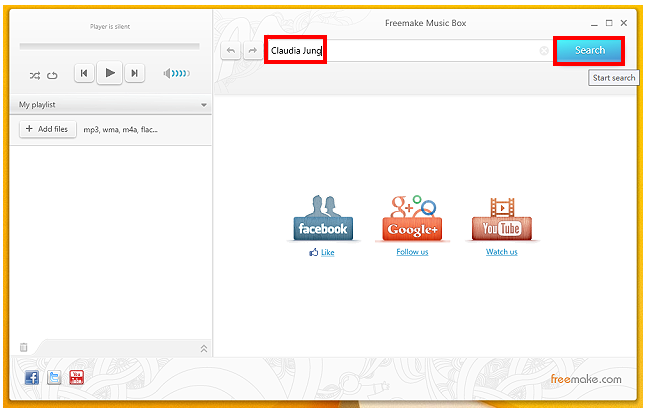The width and height of the screenshot is (652, 416).
Task: Open the Follow us link
Action: tap(412, 252)
